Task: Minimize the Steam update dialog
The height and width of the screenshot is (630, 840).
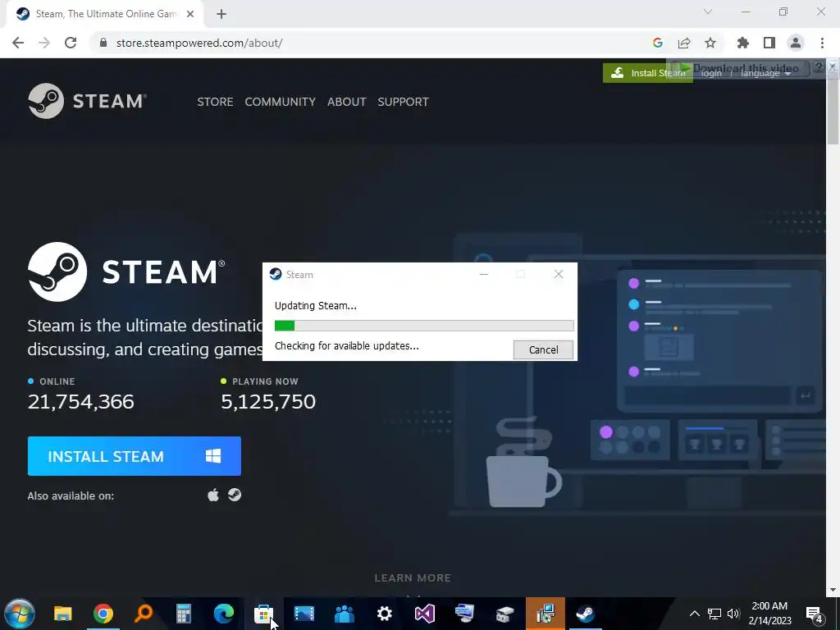Action: pos(484,274)
